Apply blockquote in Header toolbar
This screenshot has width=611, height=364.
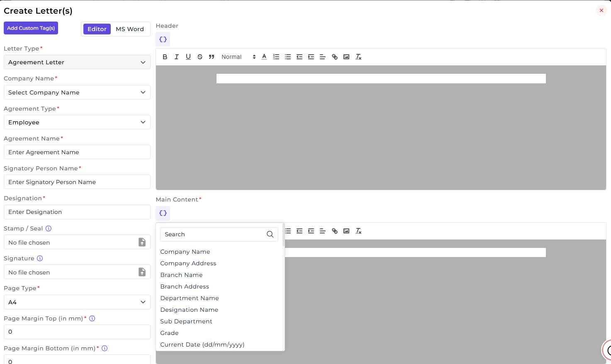212,57
